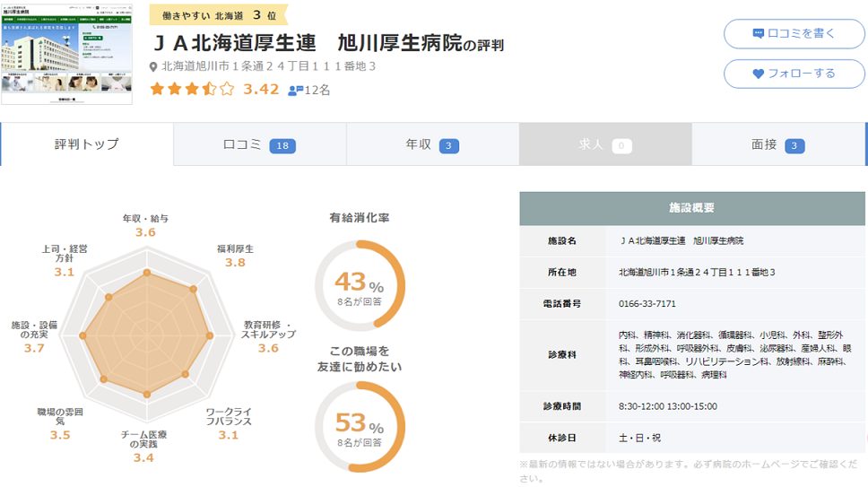Click the people icon next to 12名
The width and height of the screenshot is (868, 487).
click(295, 90)
